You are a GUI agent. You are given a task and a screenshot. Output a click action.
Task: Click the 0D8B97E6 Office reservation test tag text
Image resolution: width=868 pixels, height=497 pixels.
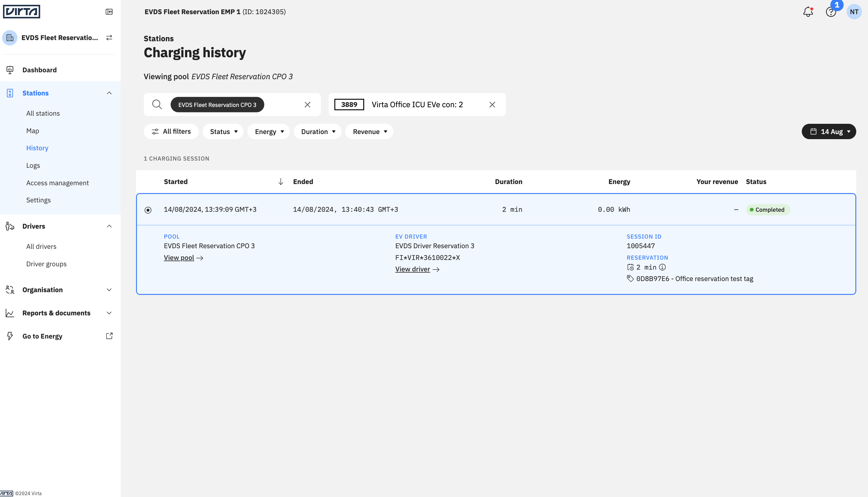click(694, 279)
